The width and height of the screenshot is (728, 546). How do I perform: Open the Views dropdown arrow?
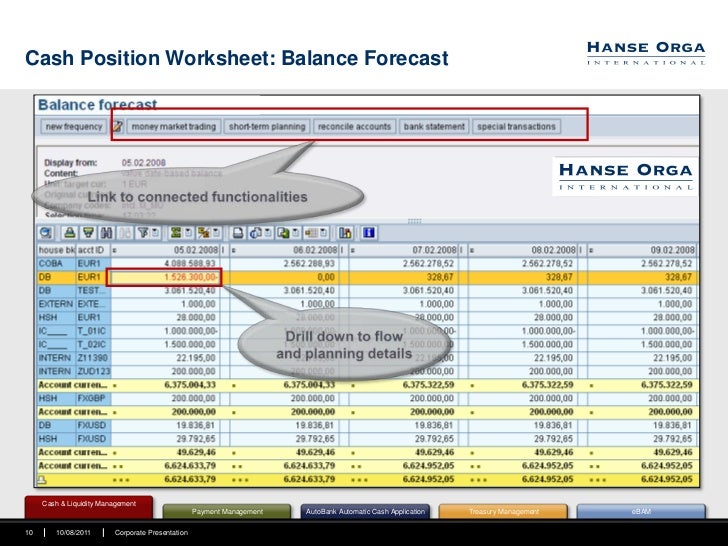[x=268, y=233]
